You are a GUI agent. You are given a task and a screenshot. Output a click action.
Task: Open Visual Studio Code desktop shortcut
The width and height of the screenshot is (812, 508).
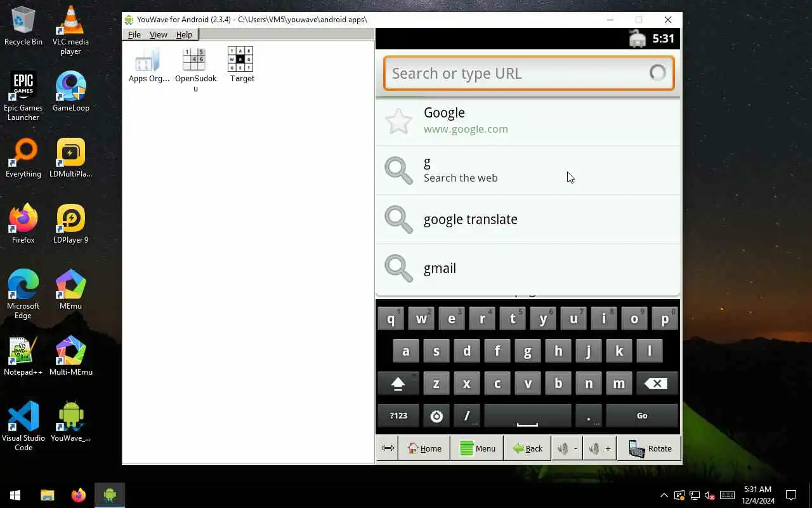23,427
